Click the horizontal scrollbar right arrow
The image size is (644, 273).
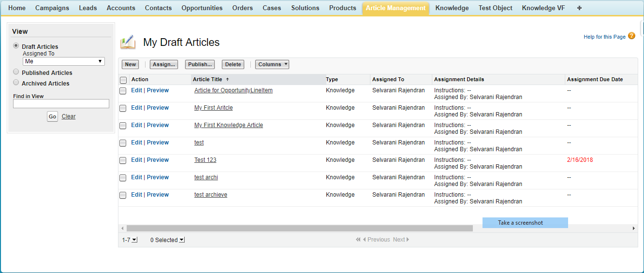(x=634, y=228)
